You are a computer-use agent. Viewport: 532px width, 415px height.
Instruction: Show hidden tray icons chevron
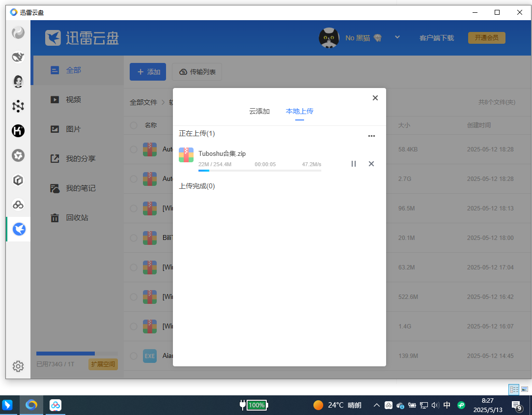tap(377, 405)
